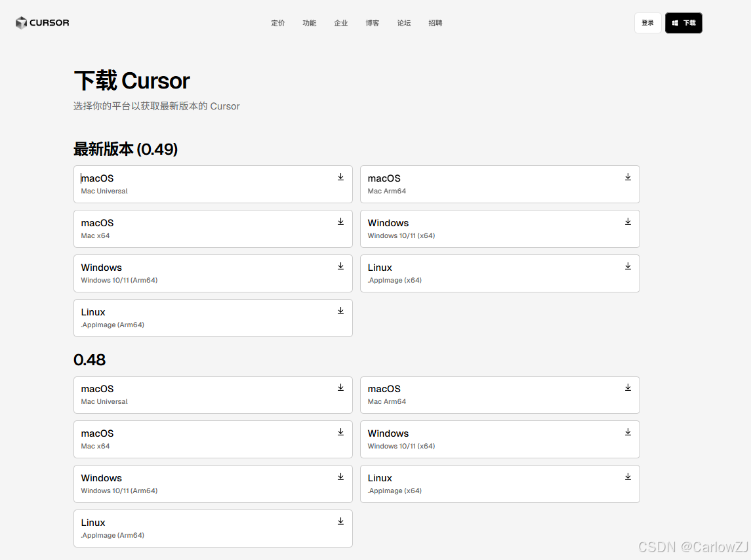Screen dimensions: 751x560
Task: Click the 选择你的平台 subtitle text
Action: [157, 106]
